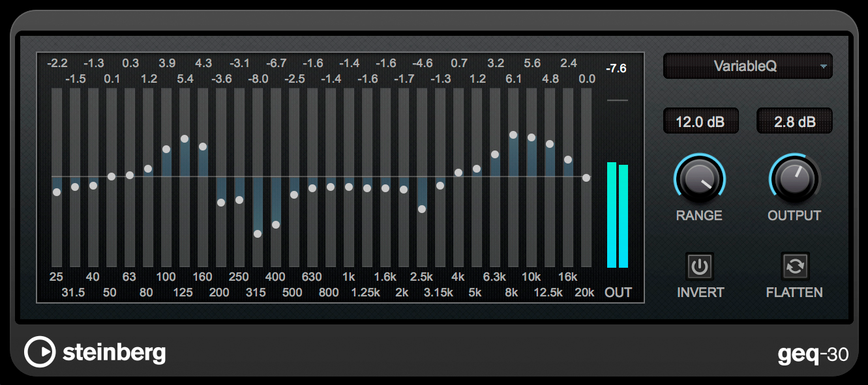
Task: Click the 12.5k band slider handle
Action: tap(550, 144)
